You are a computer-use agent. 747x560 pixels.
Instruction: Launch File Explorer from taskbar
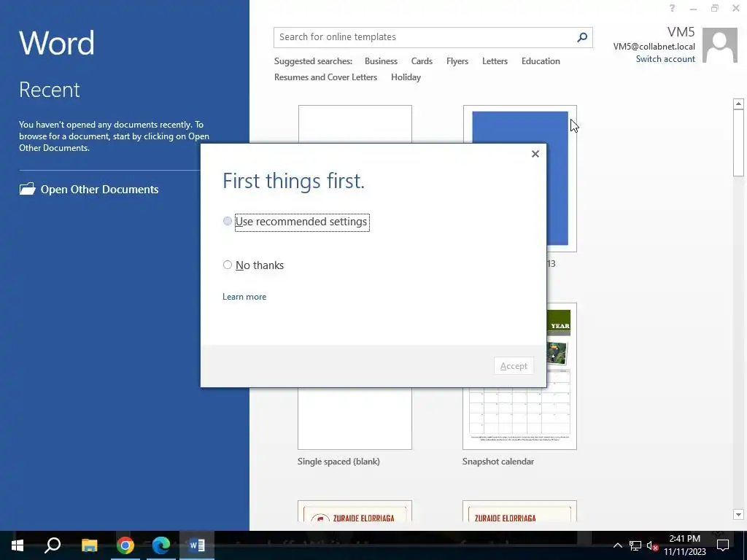click(89, 545)
